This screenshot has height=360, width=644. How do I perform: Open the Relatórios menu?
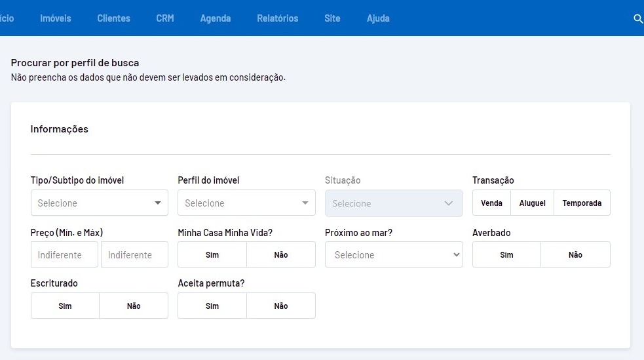coord(278,18)
